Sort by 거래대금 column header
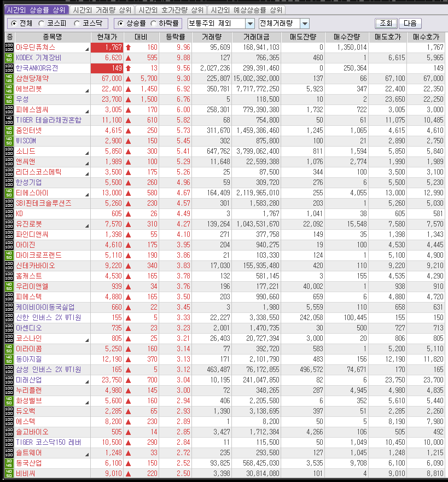Screen dimensions: 448x482 (x=256, y=37)
